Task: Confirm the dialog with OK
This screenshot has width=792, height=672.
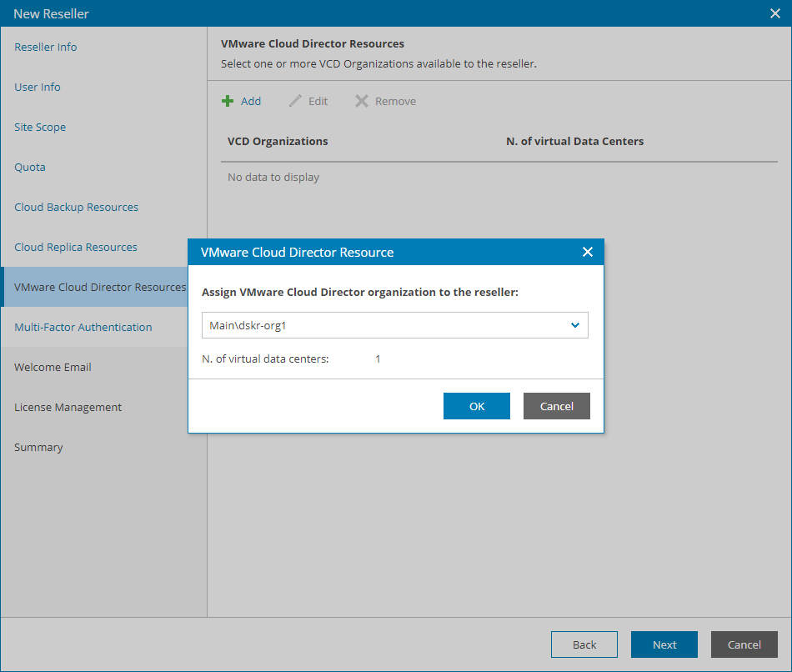Action: [x=477, y=406]
